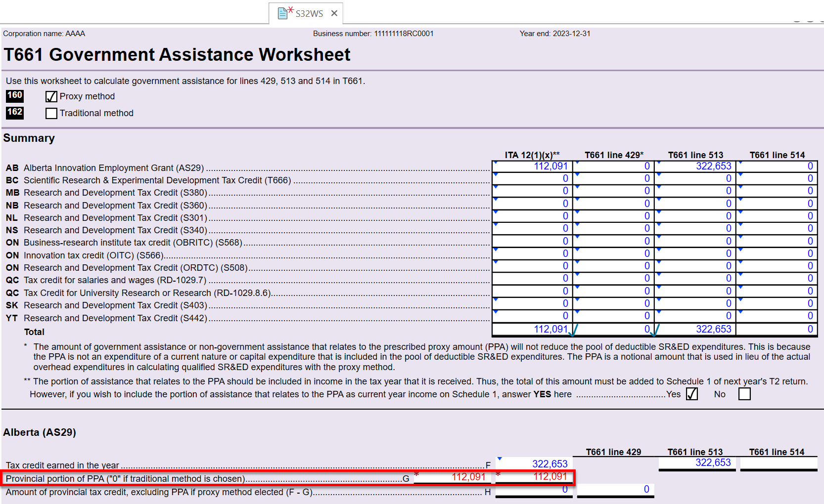Click BC row ITA 12(1)(x) cell
Viewport: 824px width, 504px height.
click(x=533, y=178)
